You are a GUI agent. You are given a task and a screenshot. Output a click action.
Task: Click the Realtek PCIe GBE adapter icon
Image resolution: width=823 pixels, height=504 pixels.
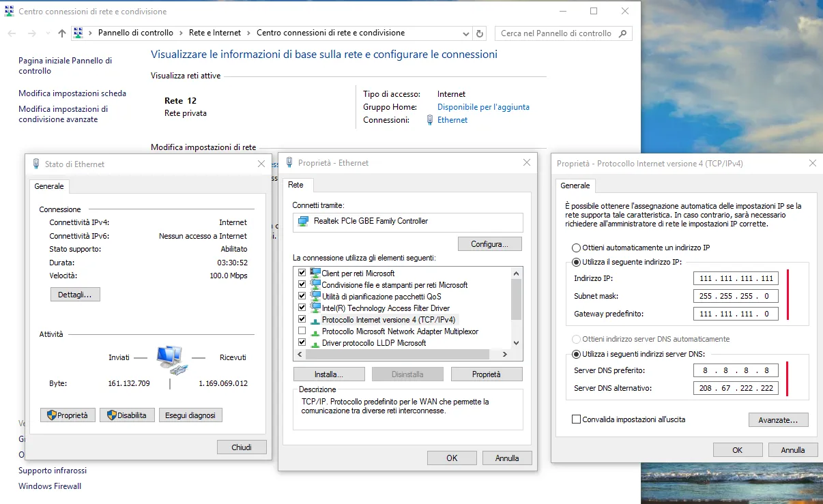(x=302, y=222)
